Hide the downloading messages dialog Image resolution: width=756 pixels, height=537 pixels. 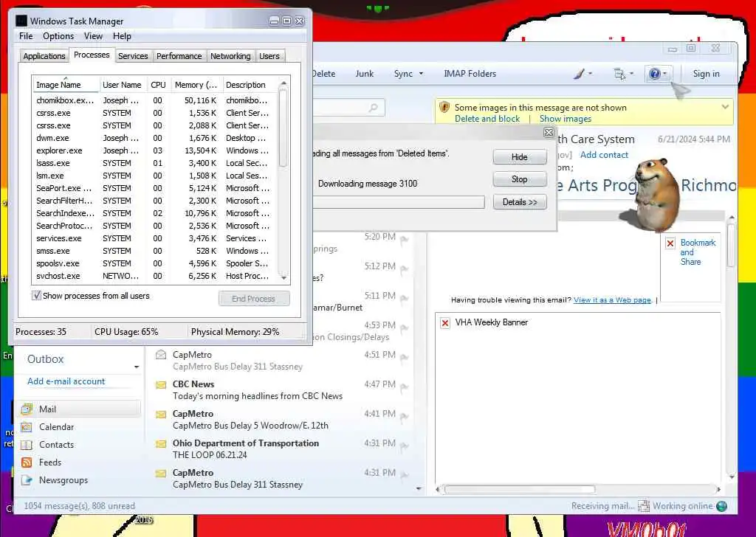coord(519,157)
